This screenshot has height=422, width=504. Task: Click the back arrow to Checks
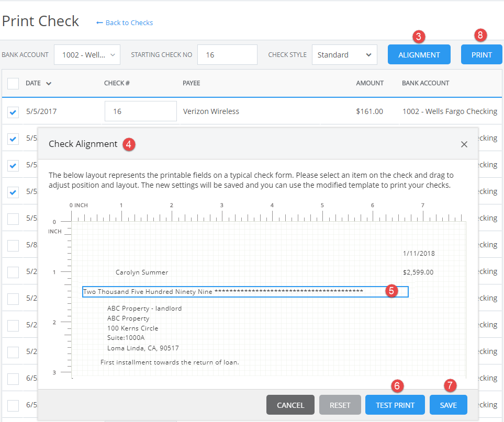pyautogui.click(x=100, y=22)
